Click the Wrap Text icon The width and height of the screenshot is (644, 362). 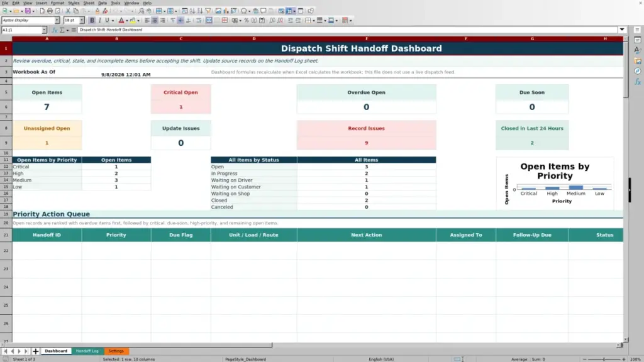pos(199,21)
